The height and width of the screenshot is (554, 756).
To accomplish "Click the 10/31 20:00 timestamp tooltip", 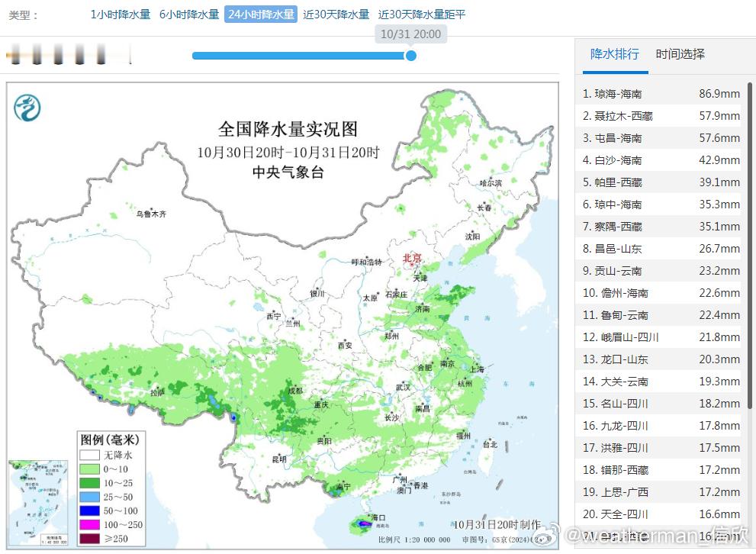I will coord(410,34).
